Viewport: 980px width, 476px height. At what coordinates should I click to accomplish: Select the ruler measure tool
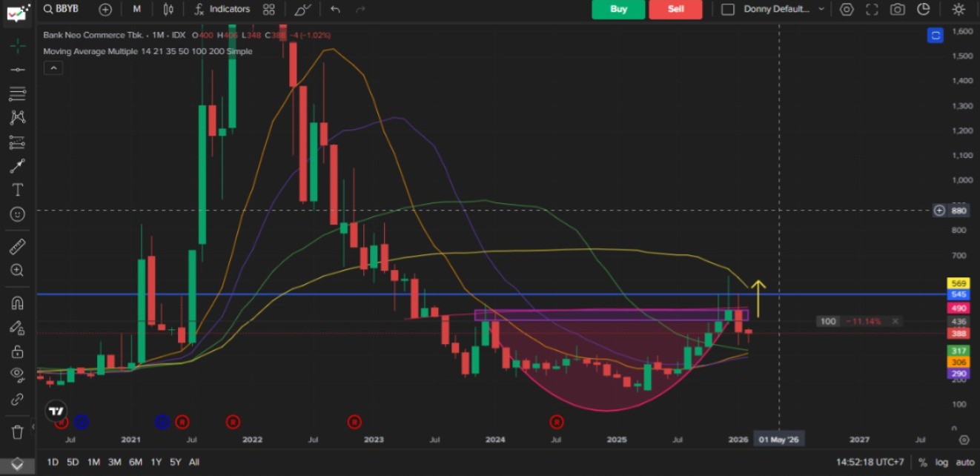(x=18, y=246)
